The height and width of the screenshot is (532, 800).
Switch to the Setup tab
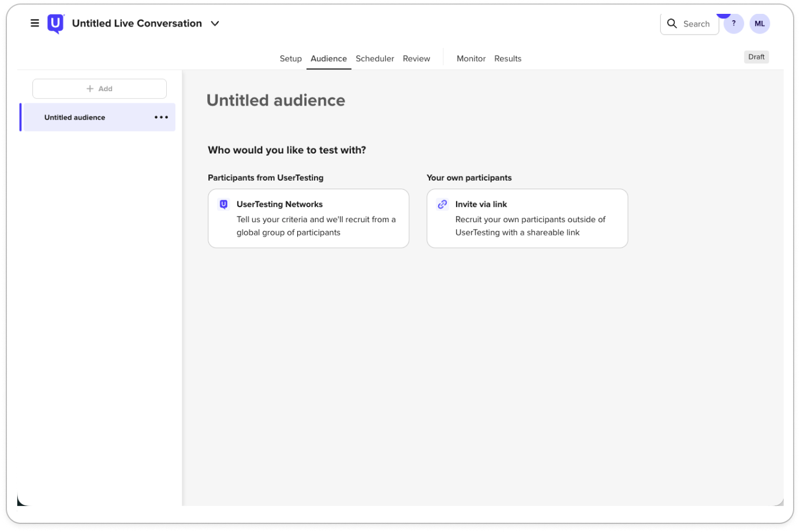290,59
